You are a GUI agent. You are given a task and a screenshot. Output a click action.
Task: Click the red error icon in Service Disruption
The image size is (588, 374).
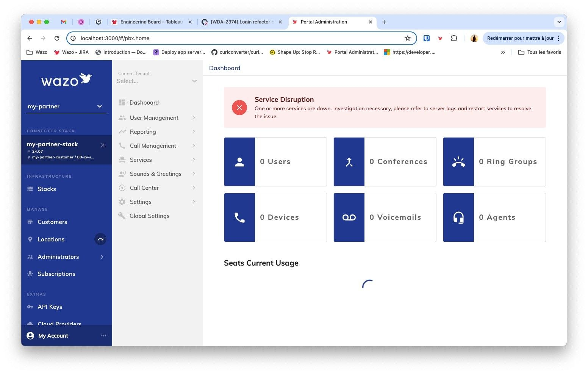click(239, 108)
